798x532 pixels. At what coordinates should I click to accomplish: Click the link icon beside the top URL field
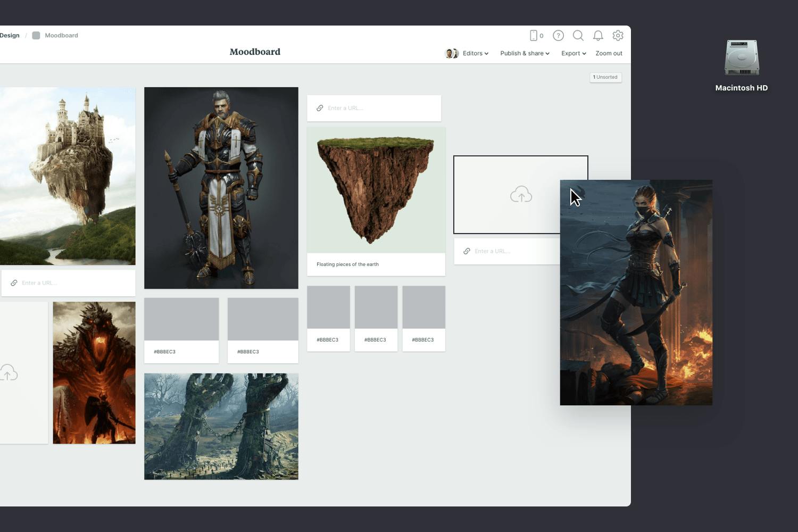pyautogui.click(x=320, y=108)
